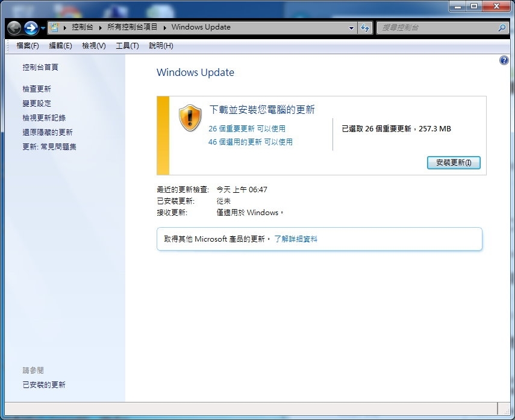
Task: Open 26 個重要更新 可以使用 link
Action: click(x=247, y=129)
